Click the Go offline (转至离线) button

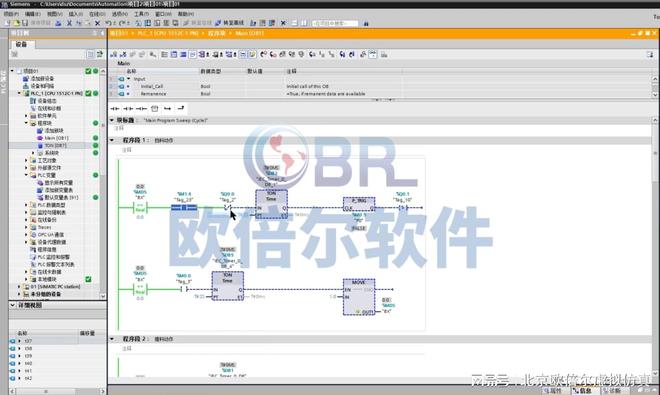coord(229,23)
